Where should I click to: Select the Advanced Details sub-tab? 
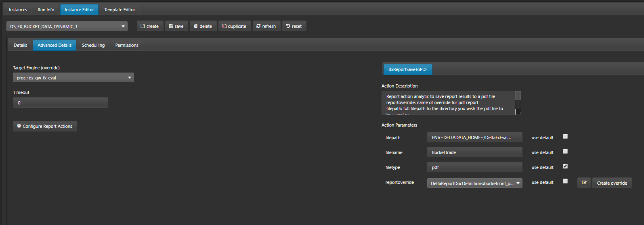[55, 45]
